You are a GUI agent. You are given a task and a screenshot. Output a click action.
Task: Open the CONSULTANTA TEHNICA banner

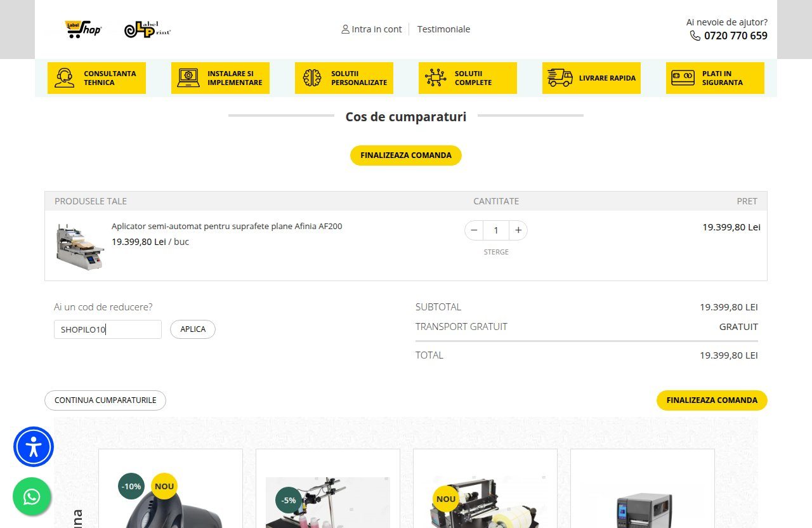point(96,78)
